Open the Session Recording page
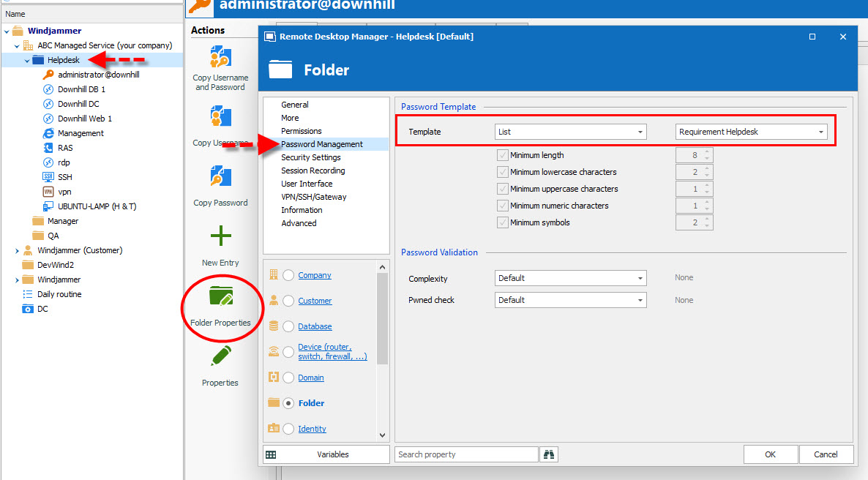Viewport: 868px width, 480px height. pos(313,170)
